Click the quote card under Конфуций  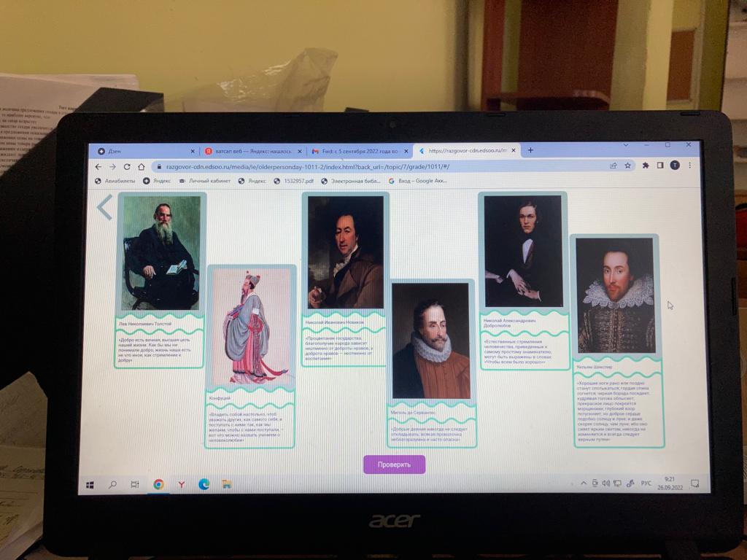tap(249, 427)
